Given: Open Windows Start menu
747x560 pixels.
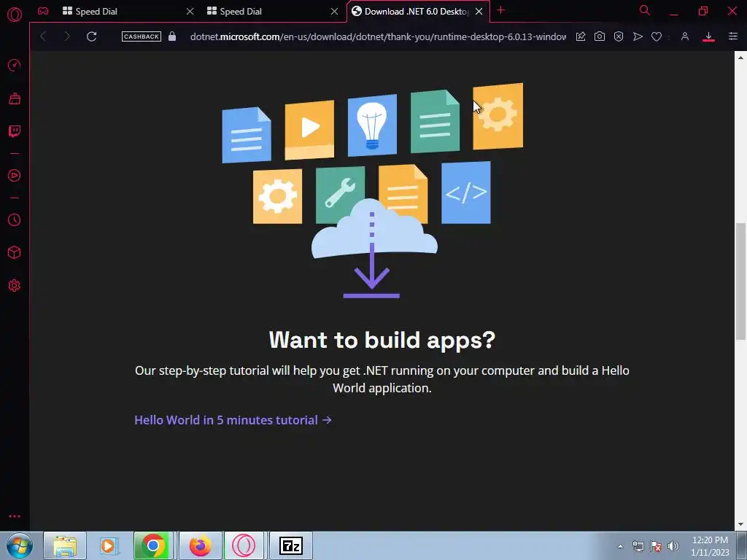Looking at the screenshot, I should pos(20,545).
